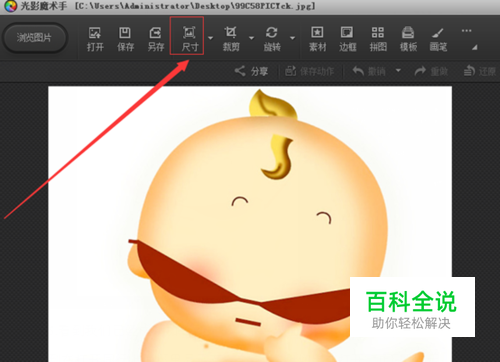This screenshot has width=500, height=362.
Task: Open the 模板 template tool
Action: tap(408, 39)
